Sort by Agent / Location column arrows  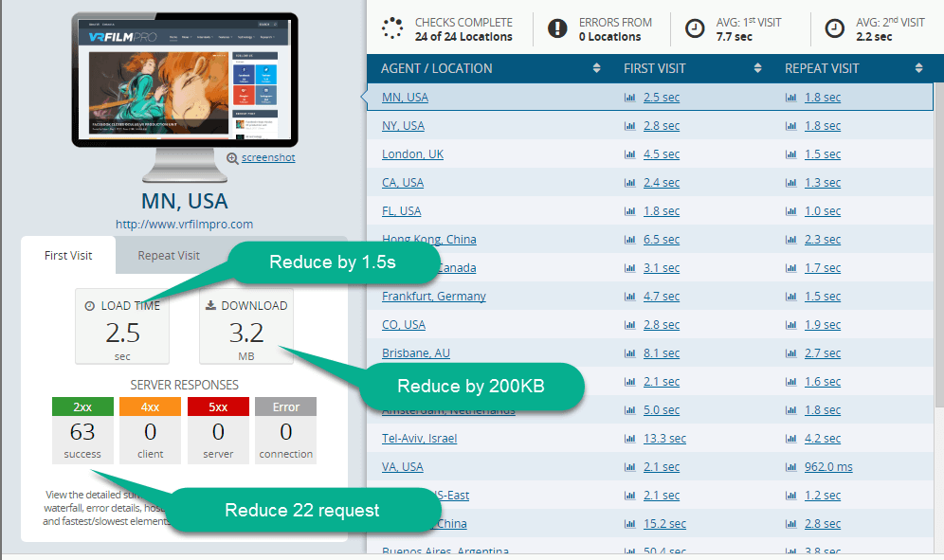[x=596, y=68]
